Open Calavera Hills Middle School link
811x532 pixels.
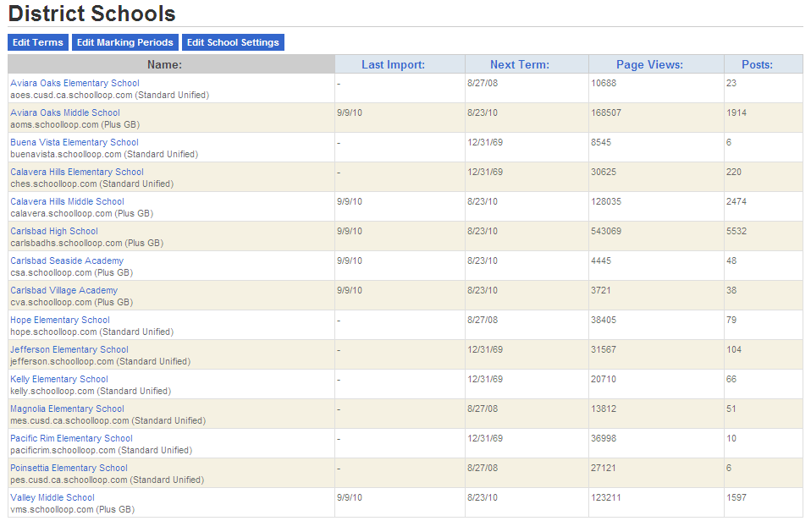click(67, 201)
